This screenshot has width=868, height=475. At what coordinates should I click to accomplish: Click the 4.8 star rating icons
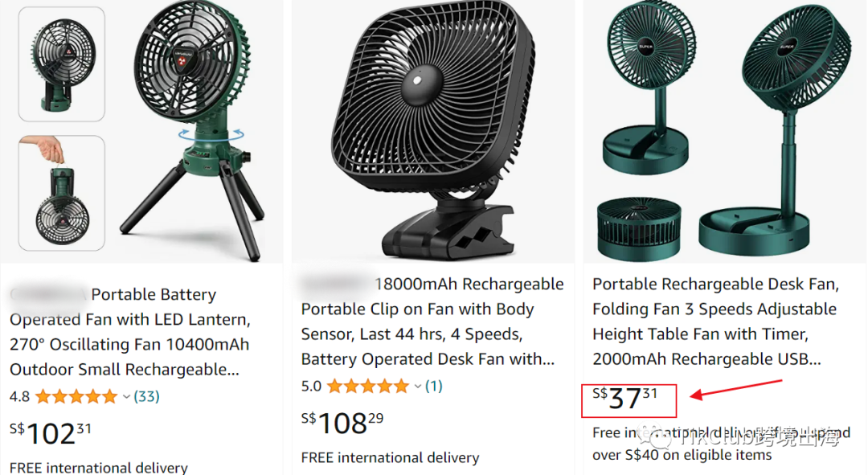tap(76, 396)
